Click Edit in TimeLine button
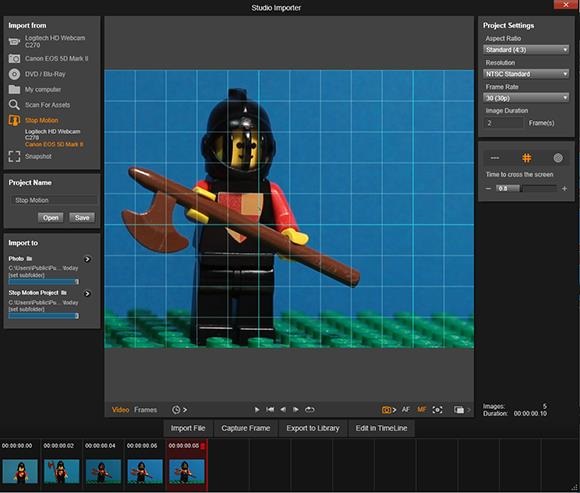 click(x=381, y=428)
